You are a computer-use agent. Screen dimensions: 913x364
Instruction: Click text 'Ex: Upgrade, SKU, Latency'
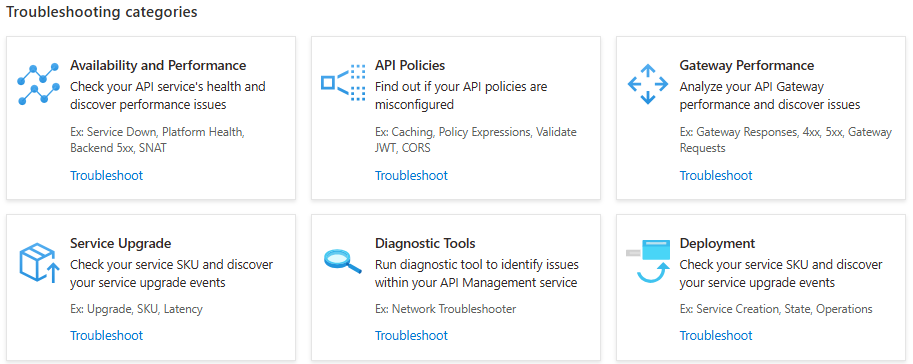click(x=136, y=309)
